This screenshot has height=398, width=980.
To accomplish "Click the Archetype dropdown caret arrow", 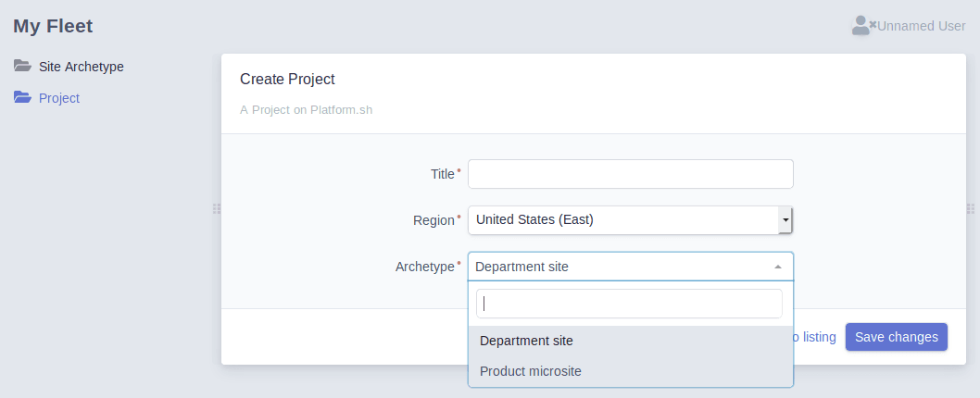I will click(778, 267).
